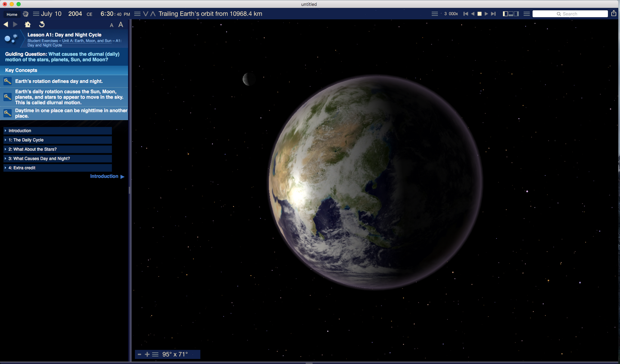Click the share icon beside Search

click(x=614, y=14)
